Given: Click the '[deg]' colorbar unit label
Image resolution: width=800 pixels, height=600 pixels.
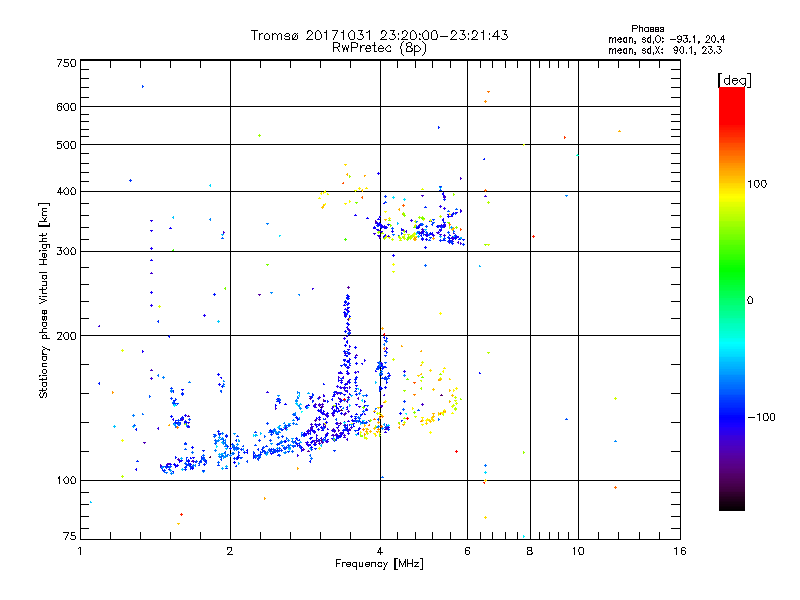Looking at the screenshot, I should (734, 80).
